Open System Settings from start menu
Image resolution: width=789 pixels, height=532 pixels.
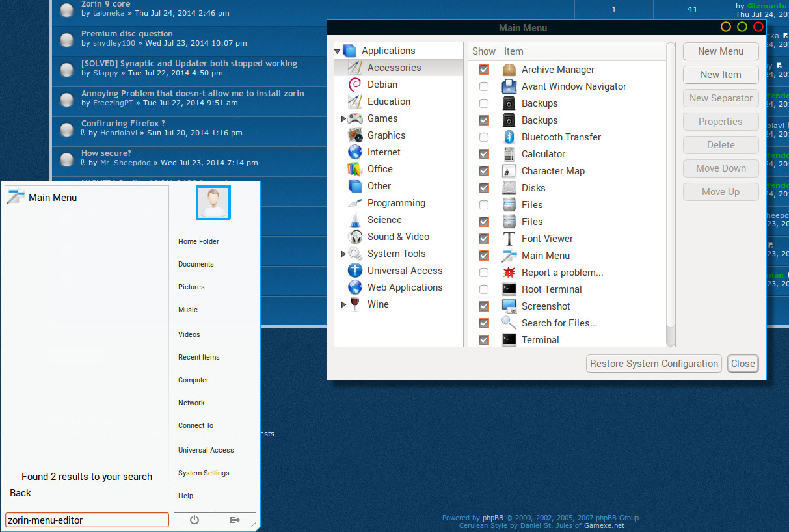point(204,473)
